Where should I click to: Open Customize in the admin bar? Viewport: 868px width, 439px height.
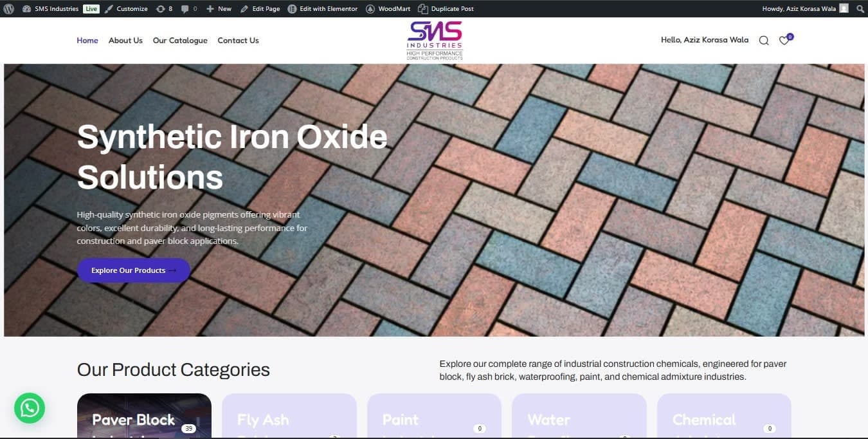pyautogui.click(x=126, y=9)
